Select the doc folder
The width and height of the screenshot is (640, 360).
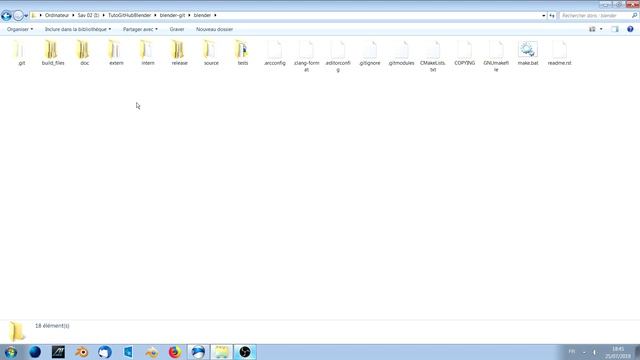(84, 53)
